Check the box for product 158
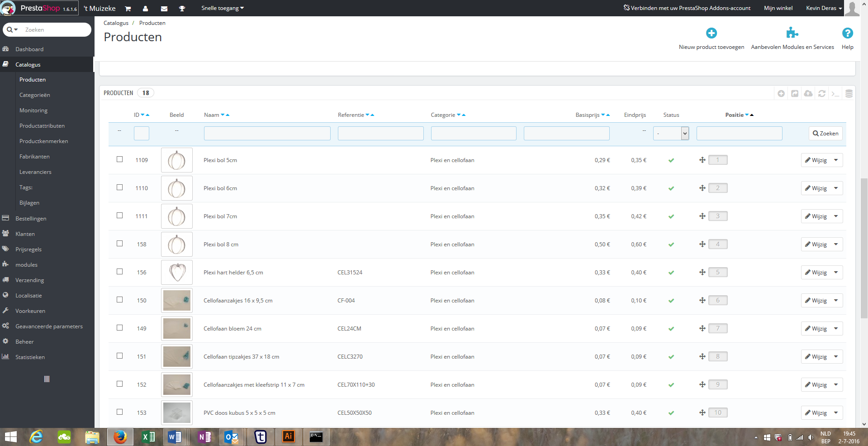The height and width of the screenshot is (446, 868). click(119, 244)
